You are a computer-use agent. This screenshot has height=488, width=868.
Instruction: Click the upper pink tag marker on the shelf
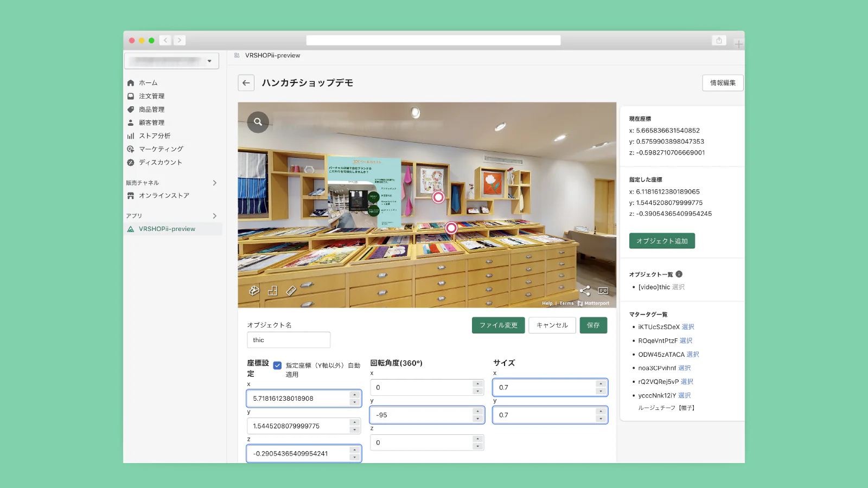438,197
